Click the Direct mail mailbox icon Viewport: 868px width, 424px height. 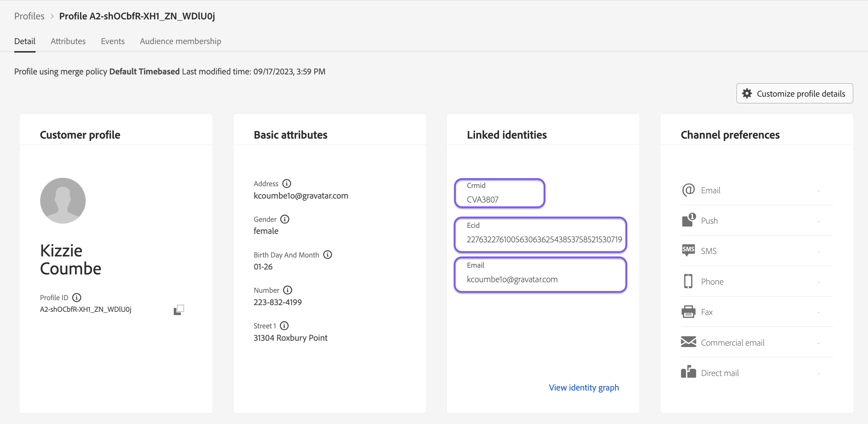(688, 372)
